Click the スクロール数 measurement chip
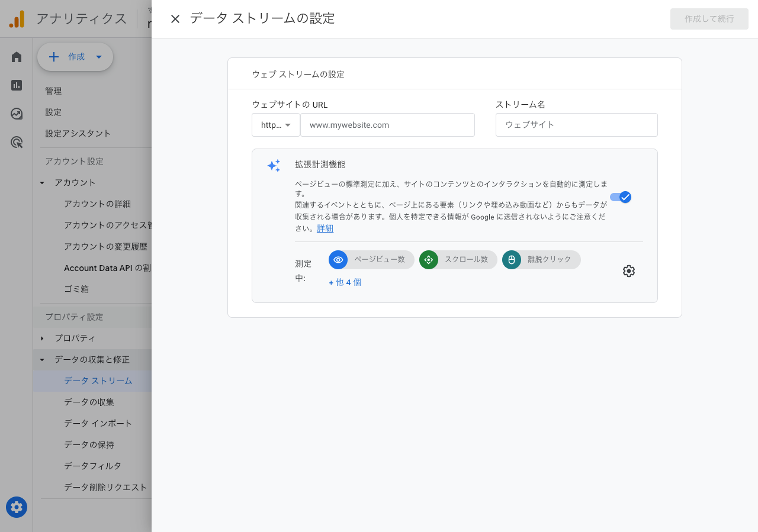The height and width of the screenshot is (532, 758). 458,260
